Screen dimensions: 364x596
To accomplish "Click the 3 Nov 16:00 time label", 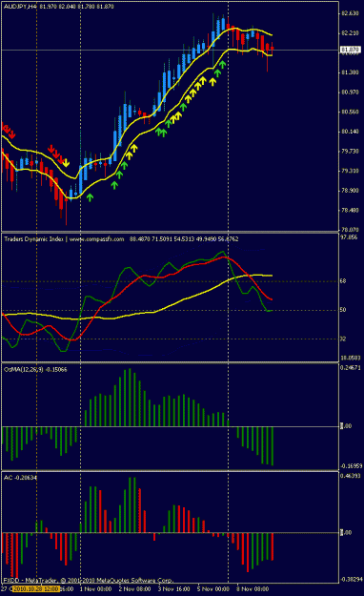I will (174, 588).
